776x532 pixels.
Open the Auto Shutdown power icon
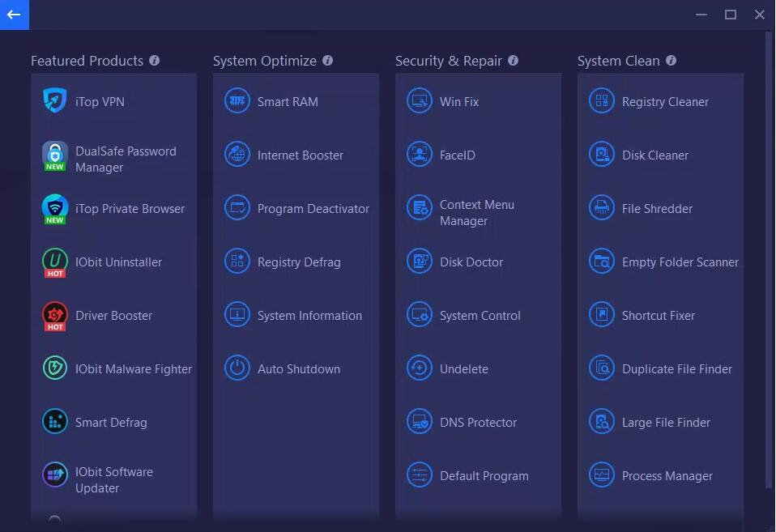[x=237, y=368]
